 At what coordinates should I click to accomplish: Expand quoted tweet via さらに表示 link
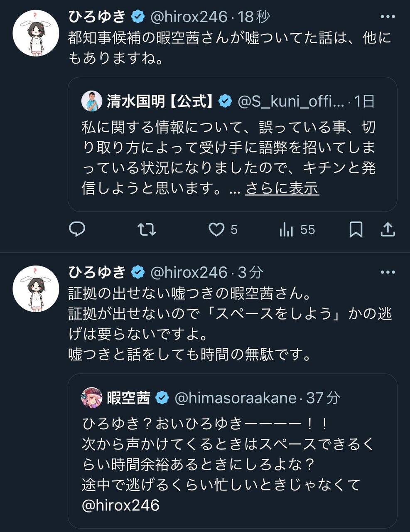[x=282, y=188]
